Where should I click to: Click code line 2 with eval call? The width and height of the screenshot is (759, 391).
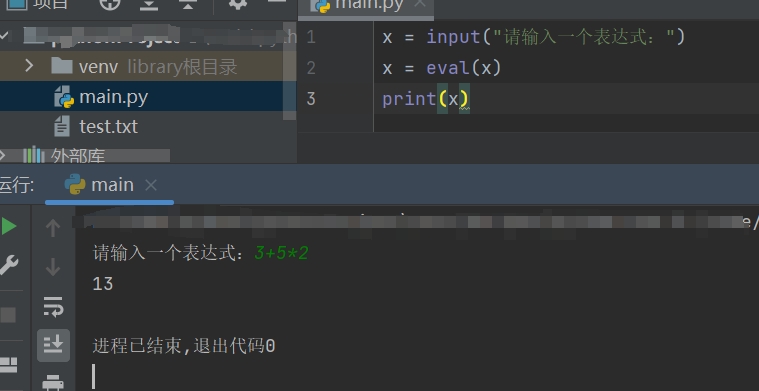(441, 68)
